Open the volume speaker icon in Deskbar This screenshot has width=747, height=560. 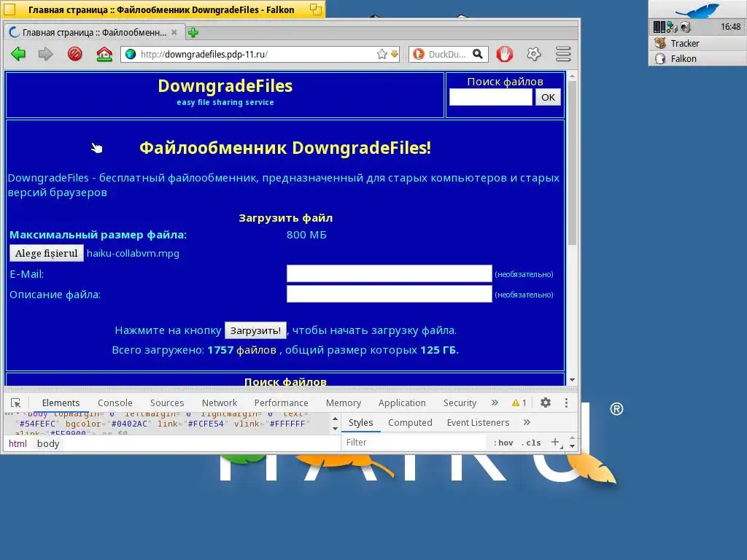[685, 27]
